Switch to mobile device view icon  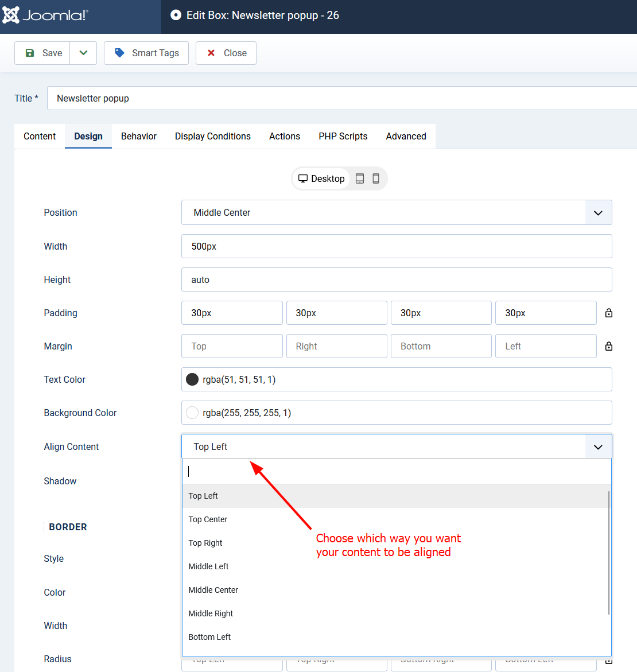(376, 178)
